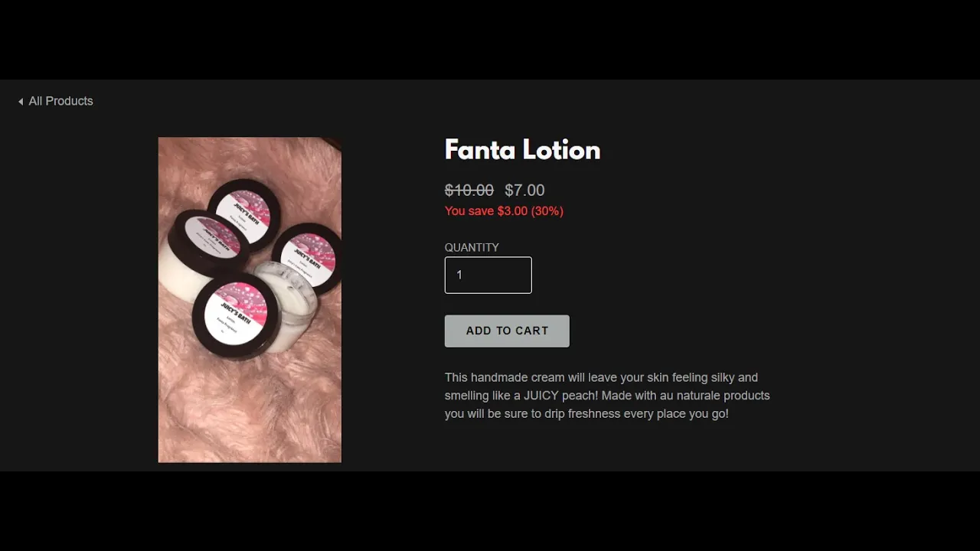
Task: Click the open jar of white cream
Action: pos(286,305)
